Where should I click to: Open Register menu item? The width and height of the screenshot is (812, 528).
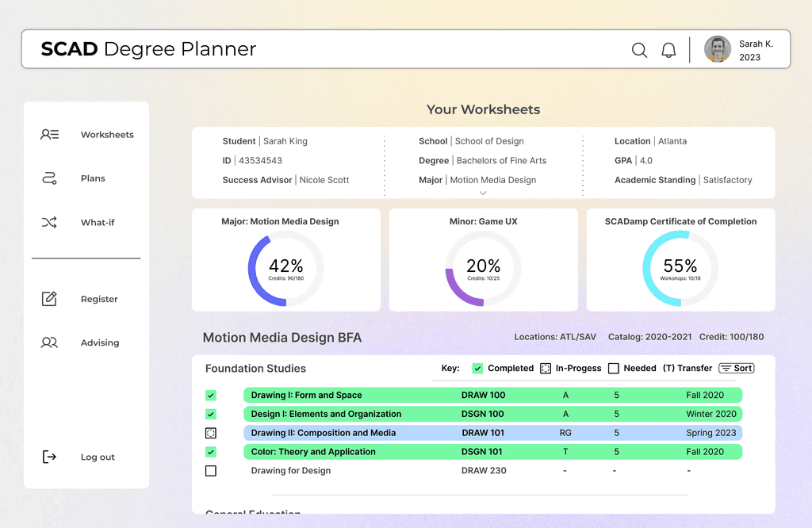click(x=99, y=299)
